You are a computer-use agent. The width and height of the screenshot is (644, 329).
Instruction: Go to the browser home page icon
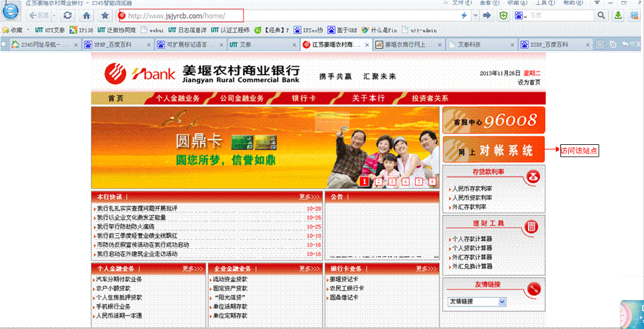click(86, 16)
